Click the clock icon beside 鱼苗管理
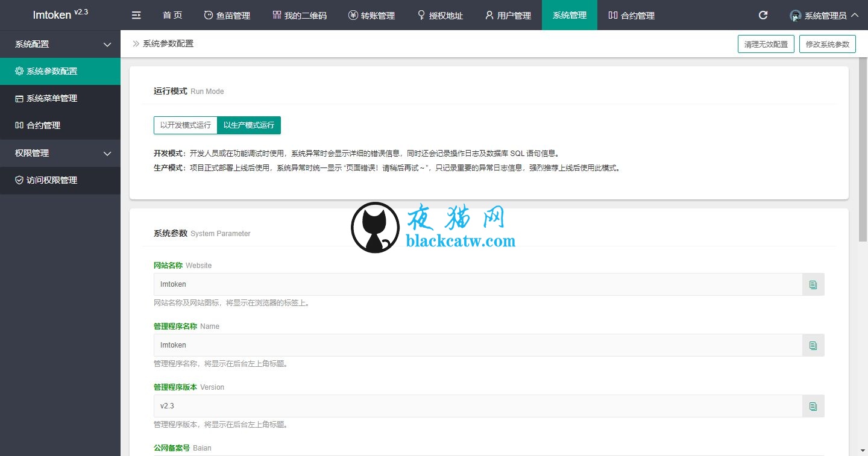This screenshot has height=456, width=868. [209, 15]
